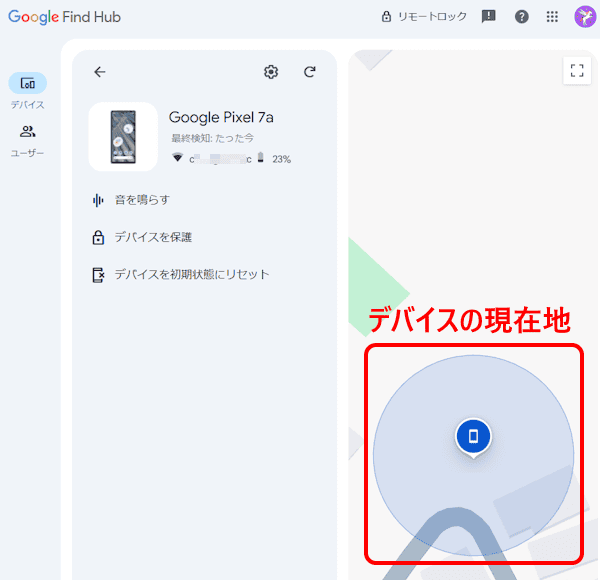Open the Google account profile avatar
The width and height of the screenshot is (600, 580).
pyautogui.click(x=584, y=17)
